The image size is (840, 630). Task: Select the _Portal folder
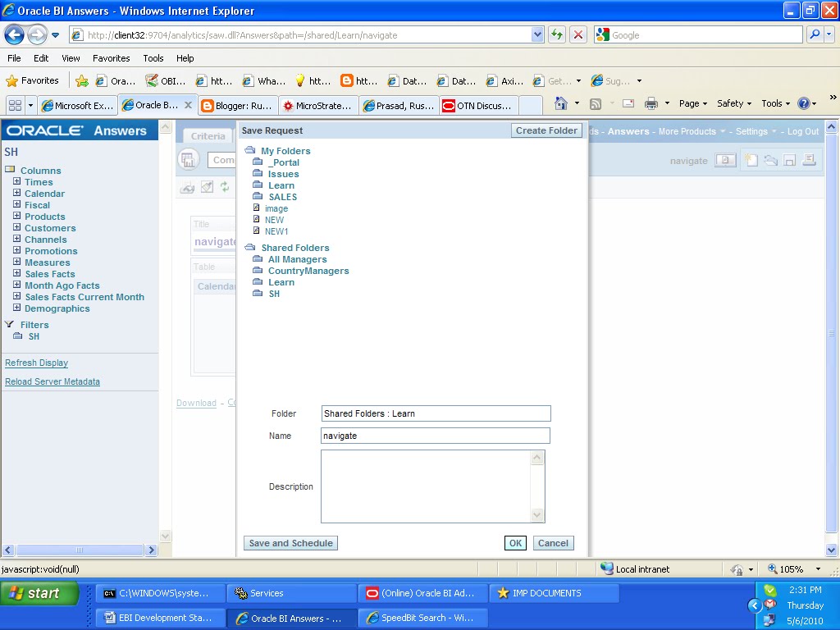coord(283,162)
